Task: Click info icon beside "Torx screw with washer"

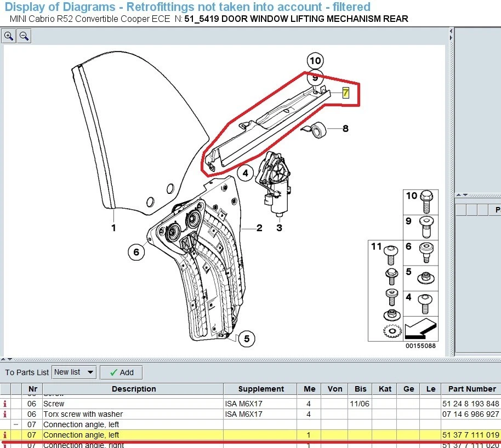Action: [x=5, y=414]
